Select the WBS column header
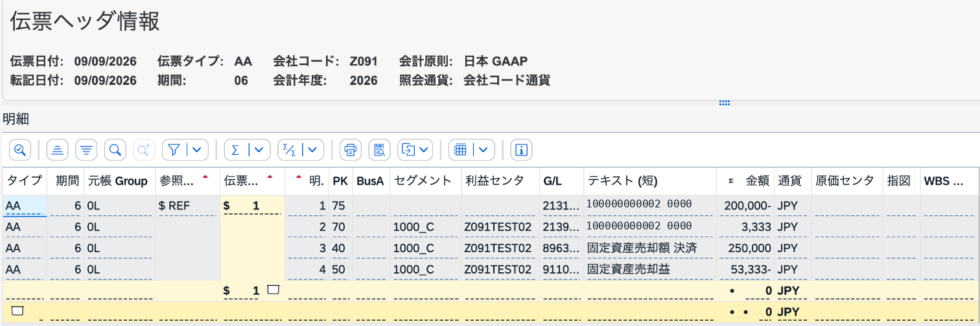This screenshot has height=326, width=980. pyautogui.click(x=950, y=181)
